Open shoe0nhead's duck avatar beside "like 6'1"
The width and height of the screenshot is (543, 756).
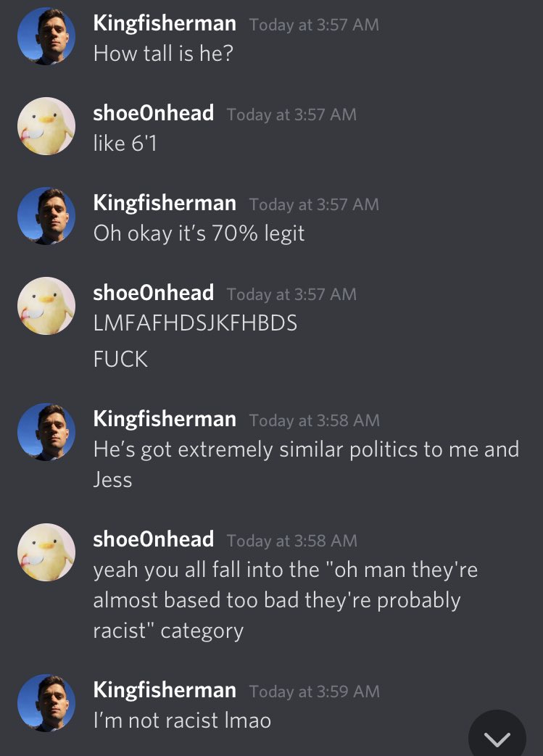(46, 126)
